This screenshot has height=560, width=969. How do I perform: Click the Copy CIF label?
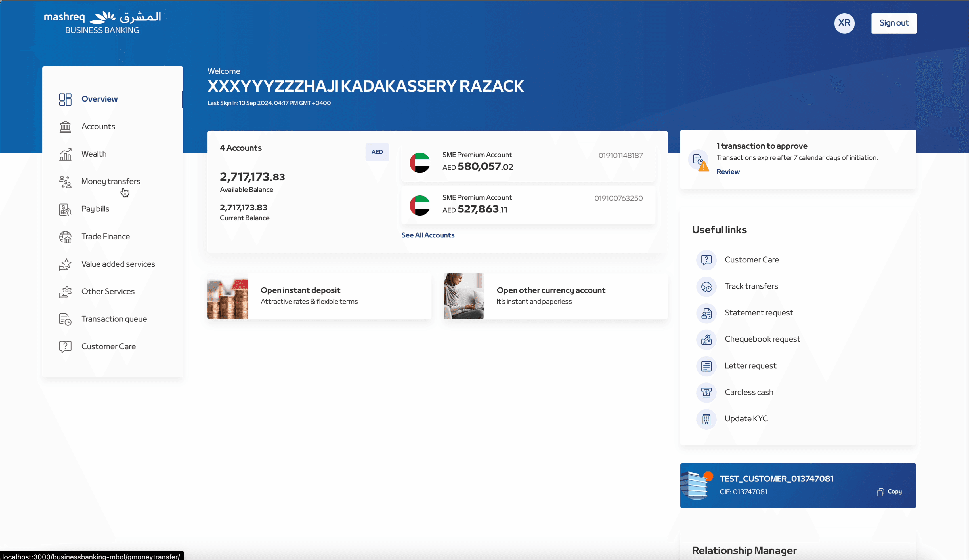(894, 492)
